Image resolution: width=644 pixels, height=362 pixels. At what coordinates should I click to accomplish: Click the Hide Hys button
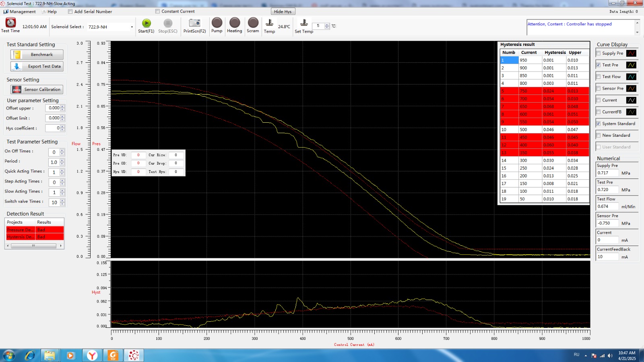[x=283, y=12]
